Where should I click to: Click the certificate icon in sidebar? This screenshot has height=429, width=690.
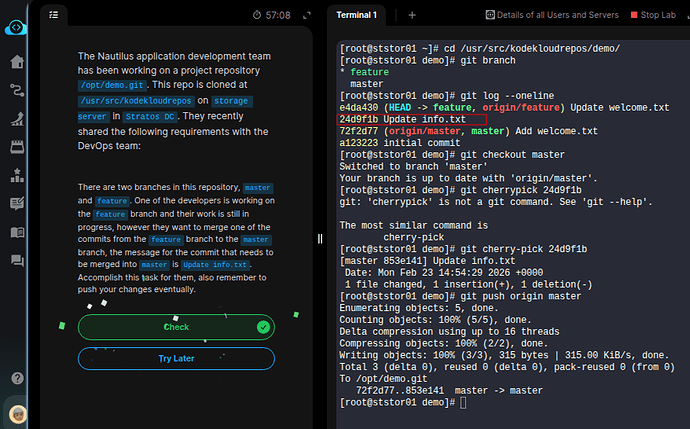[x=17, y=203]
